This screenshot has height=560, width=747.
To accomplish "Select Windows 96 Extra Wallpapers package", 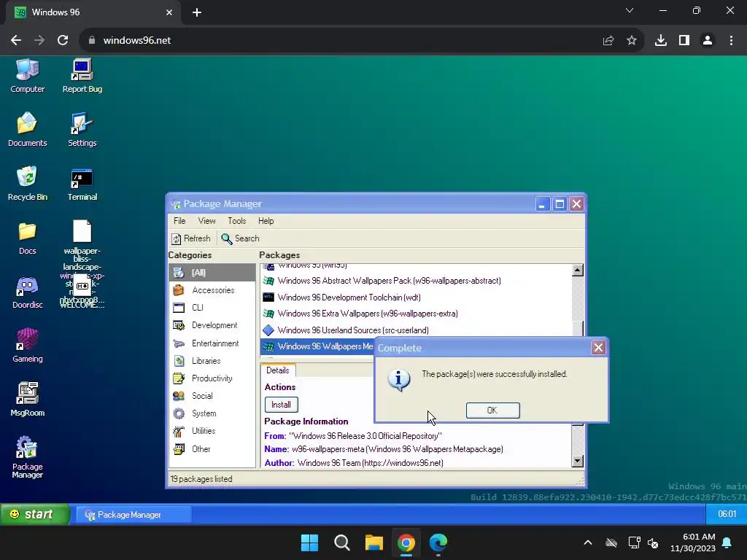I will tap(416, 314).
